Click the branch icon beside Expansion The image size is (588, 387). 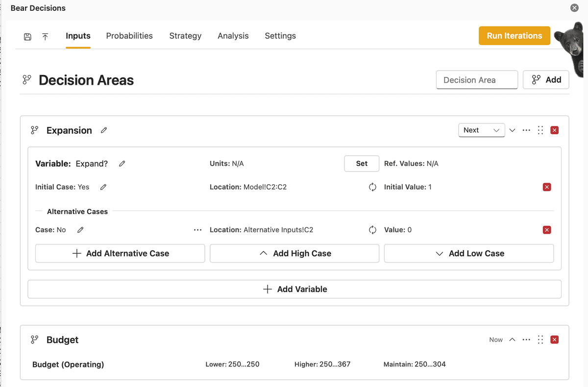pyautogui.click(x=34, y=130)
